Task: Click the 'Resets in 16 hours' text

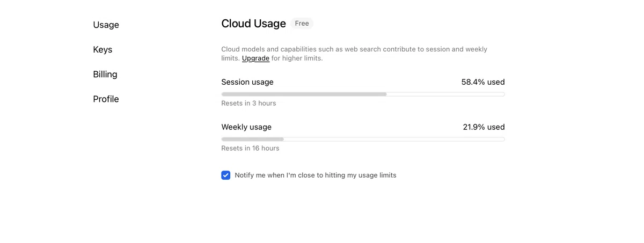Action: pyautogui.click(x=250, y=148)
